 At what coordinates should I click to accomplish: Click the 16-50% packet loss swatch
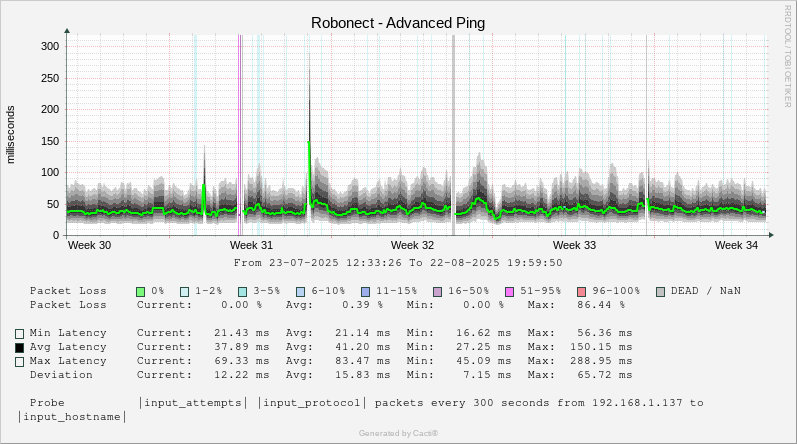(x=438, y=292)
